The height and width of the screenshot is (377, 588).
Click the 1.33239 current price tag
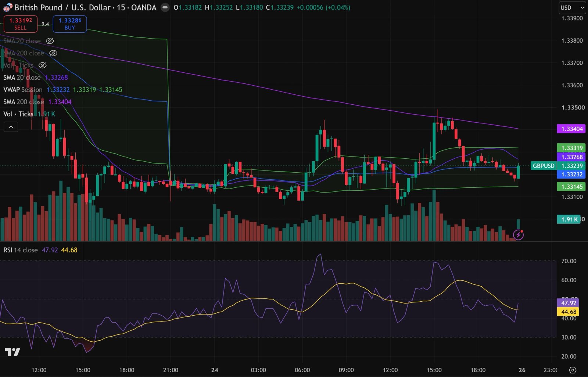[x=571, y=166]
